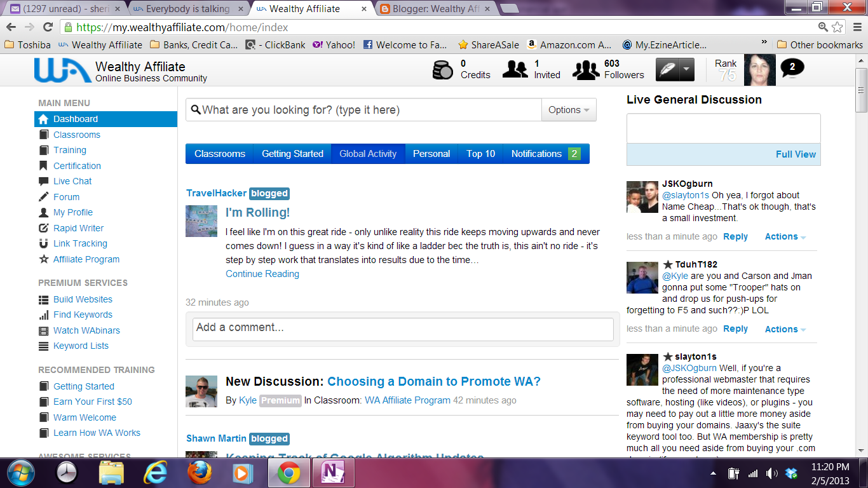Click the search box What are you looking for
This screenshot has height=488, width=868.
[364, 110]
